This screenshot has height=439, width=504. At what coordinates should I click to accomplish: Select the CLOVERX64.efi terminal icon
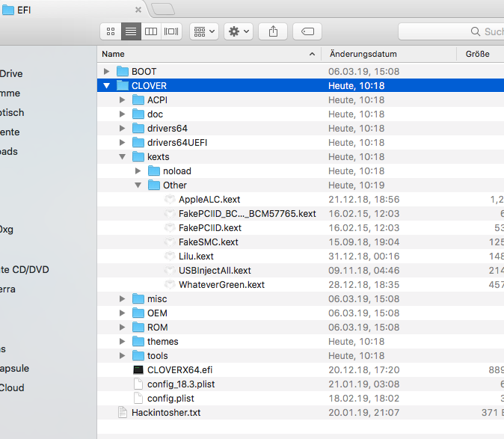tap(138, 370)
